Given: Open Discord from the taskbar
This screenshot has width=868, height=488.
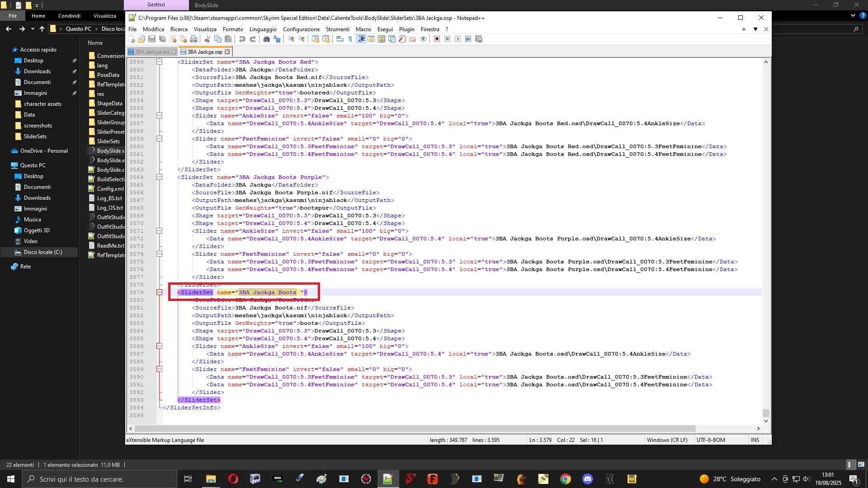Looking at the screenshot, I should coord(587,479).
